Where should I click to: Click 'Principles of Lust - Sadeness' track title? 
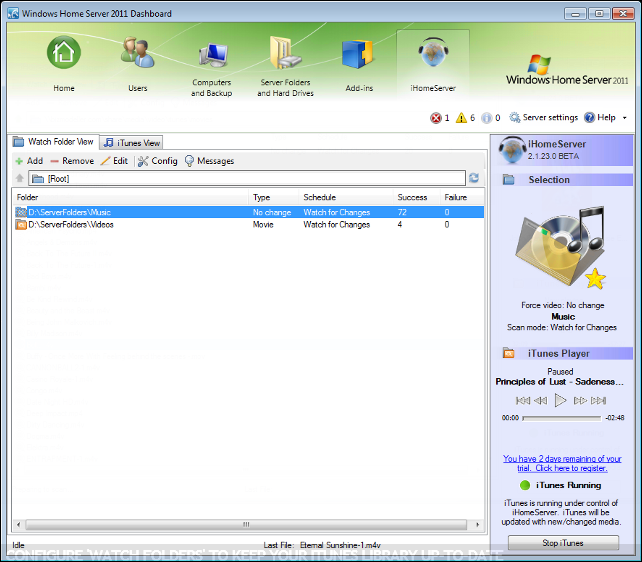[x=559, y=381]
